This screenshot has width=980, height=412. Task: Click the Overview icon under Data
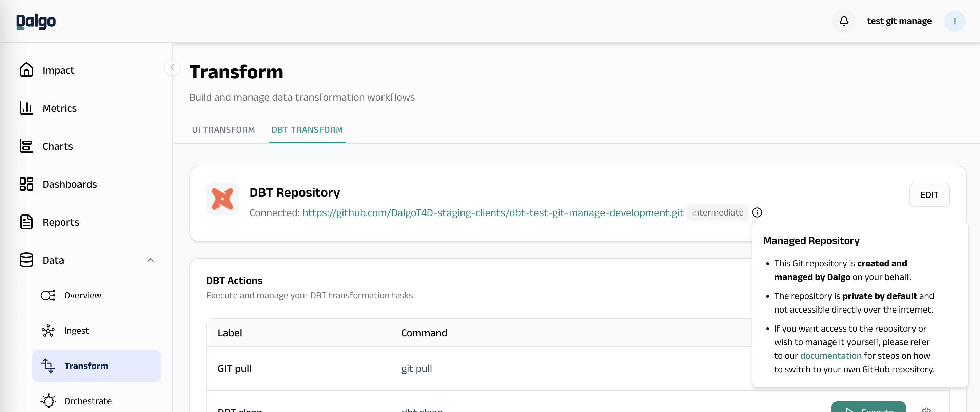coord(48,296)
